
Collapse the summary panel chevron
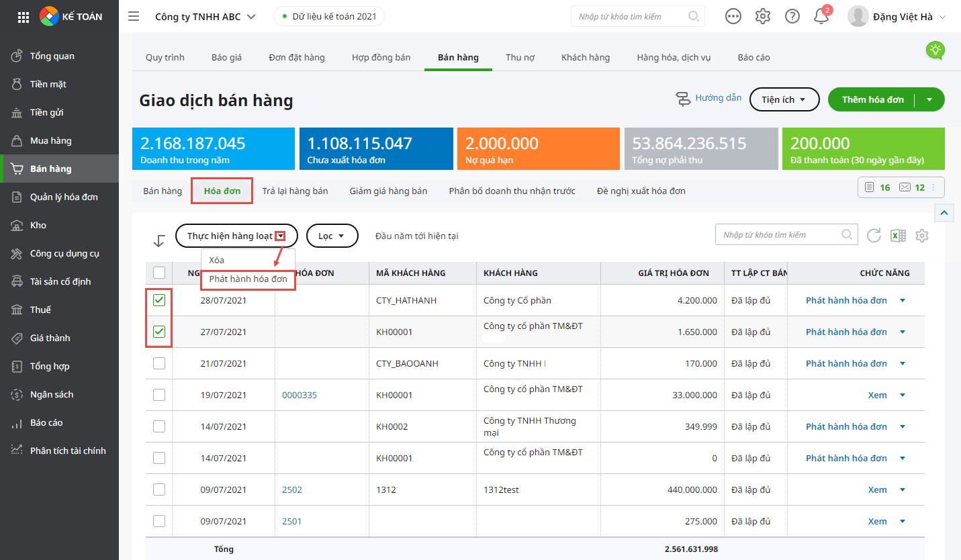tap(944, 214)
